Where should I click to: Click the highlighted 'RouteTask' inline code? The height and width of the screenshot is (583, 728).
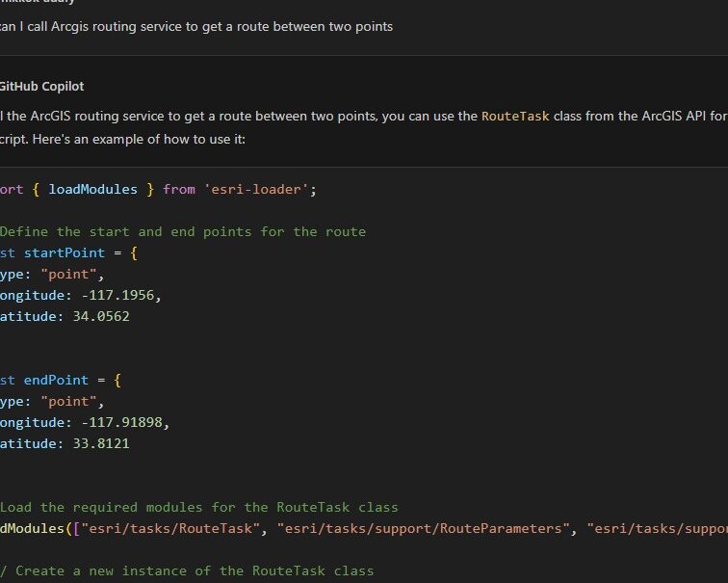tap(515, 117)
